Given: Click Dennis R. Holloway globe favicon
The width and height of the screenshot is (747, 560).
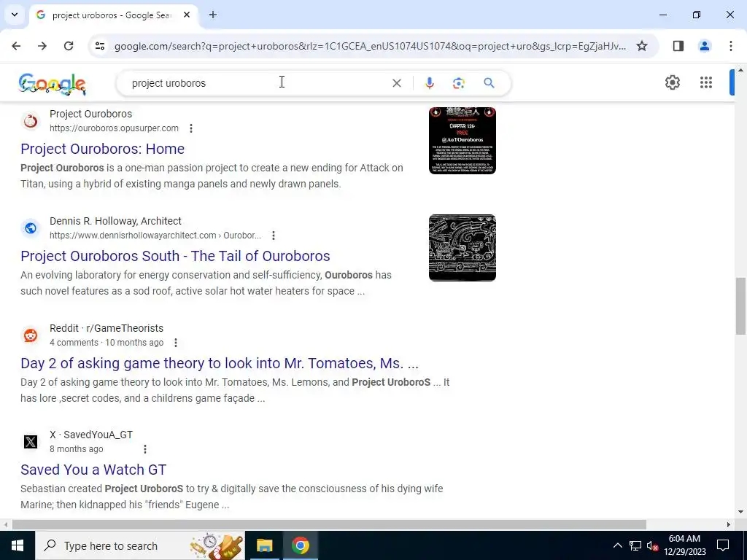Looking at the screenshot, I should coord(31,228).
